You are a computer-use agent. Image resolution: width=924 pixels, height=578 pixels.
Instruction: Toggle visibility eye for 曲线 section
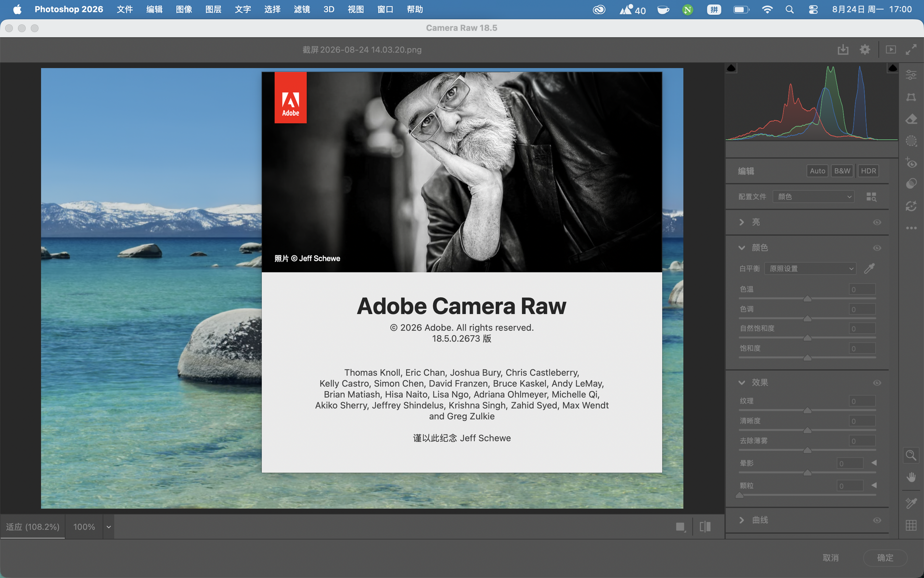pos(877,520)
